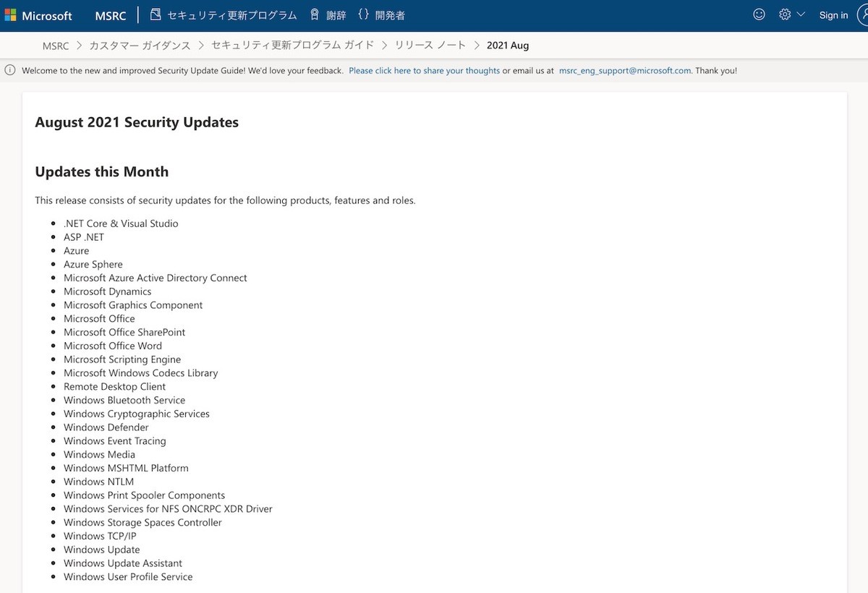Click the acknowledgements ribbon icon
868x593 pixels.
tap(314, 14)
